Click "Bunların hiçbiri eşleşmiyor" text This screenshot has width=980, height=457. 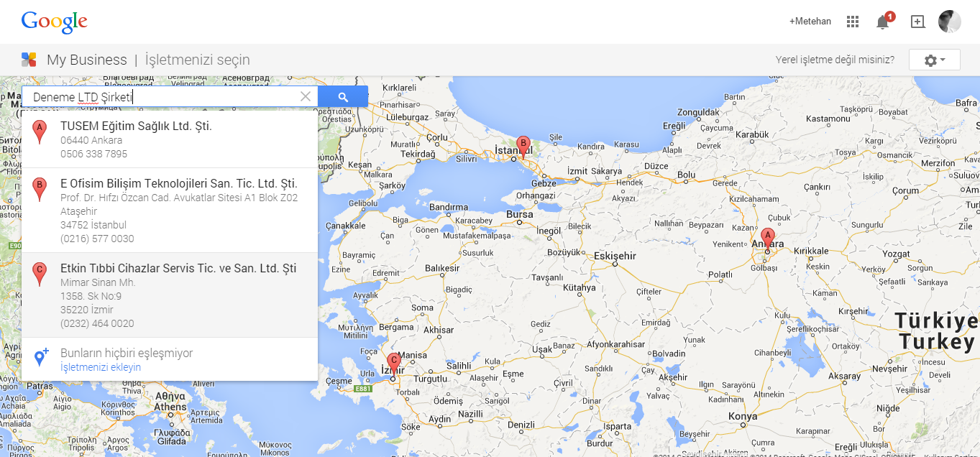pos(127,353)
